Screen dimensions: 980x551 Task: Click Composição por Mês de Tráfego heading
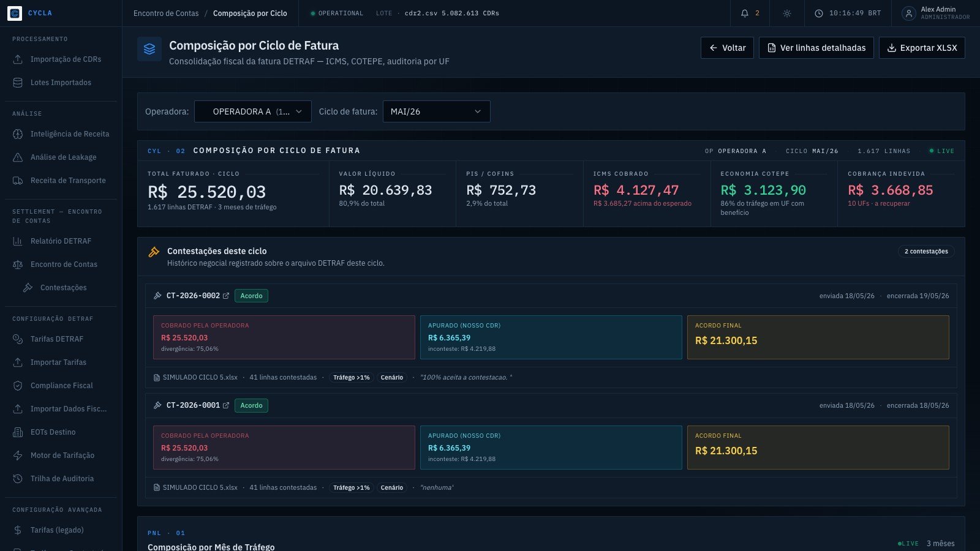coord(211,547)
